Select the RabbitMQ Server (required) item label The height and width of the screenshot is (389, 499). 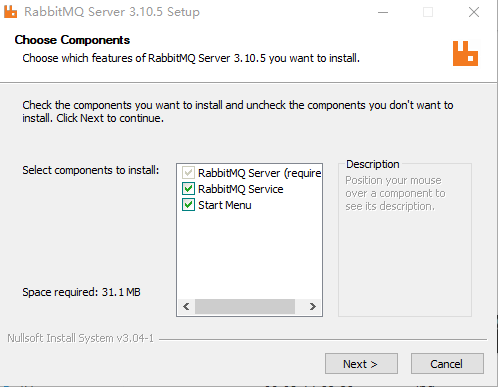(x=260, y=173)
